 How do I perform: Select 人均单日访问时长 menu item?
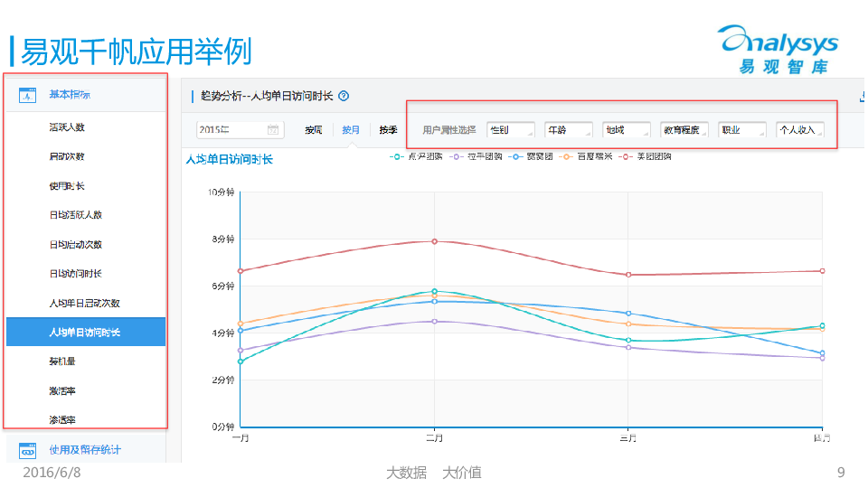pyautogui.click(x=85, y=333)
